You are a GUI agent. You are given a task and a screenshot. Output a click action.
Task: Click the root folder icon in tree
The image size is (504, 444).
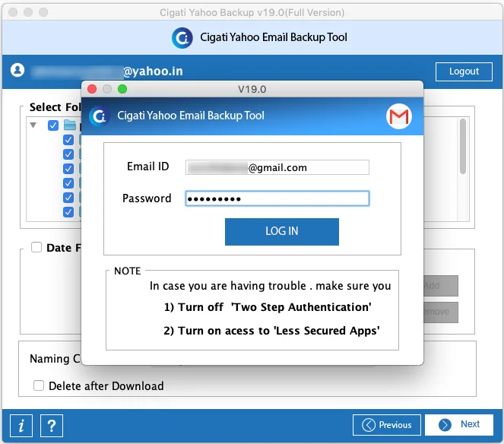pos(70,125)
